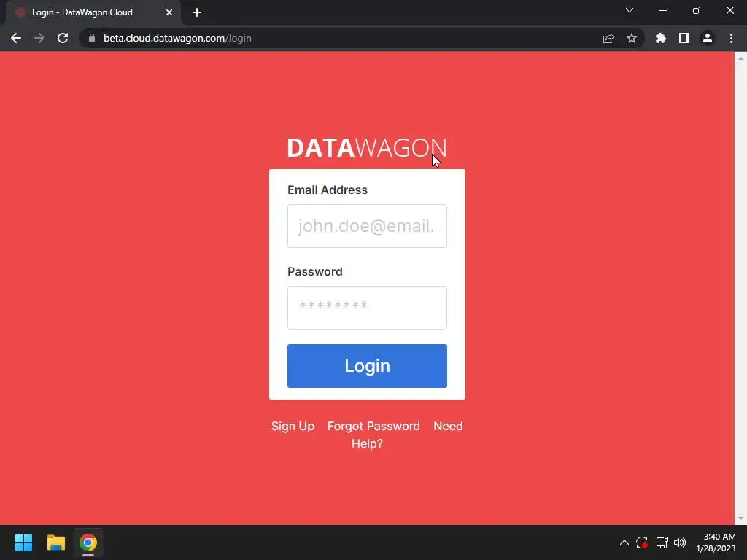Viewport: 747px width, 560px height.
Task: Open Chrome's three-dot menu
Action: coord(731,38)
